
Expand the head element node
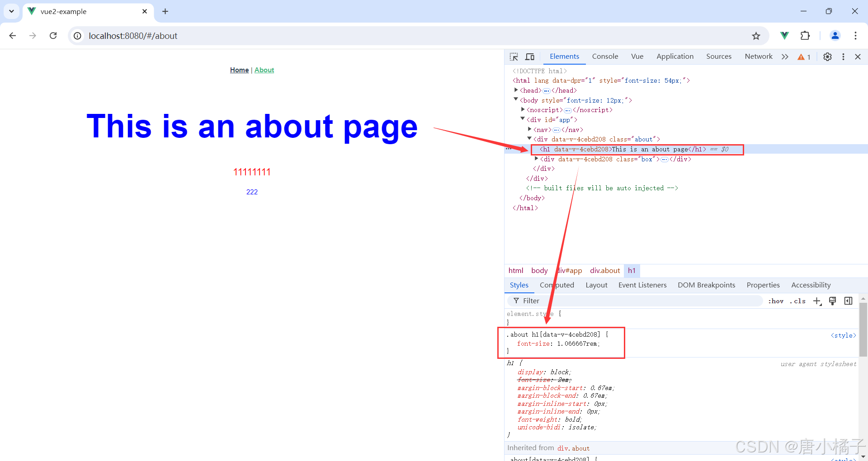[x=516, y=90]
